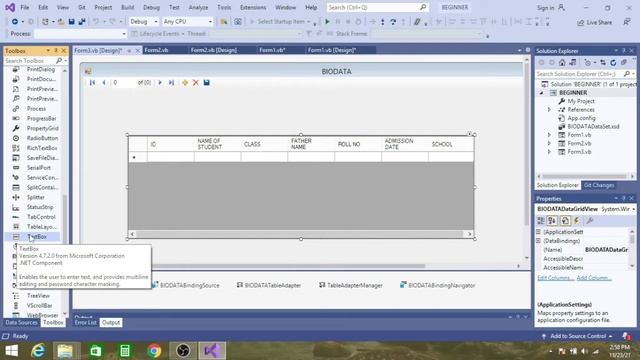The image size is (640, 360).
Task: Click the Windows Start button
Action: click(11, 351)
